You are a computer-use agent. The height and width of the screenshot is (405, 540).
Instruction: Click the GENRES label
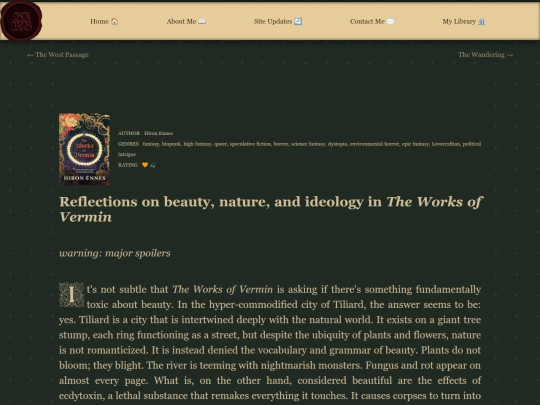[128, 144]
